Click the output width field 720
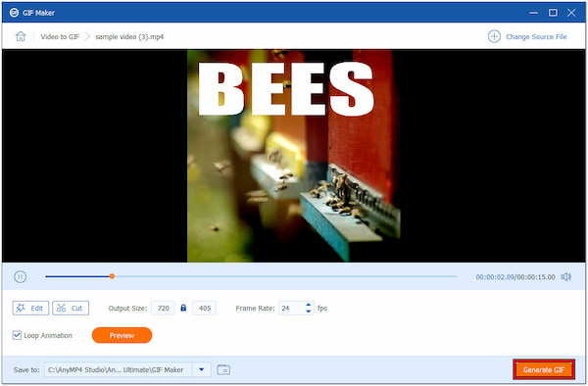The width and height of the screenshot is (588, 386). click(163, 308)
